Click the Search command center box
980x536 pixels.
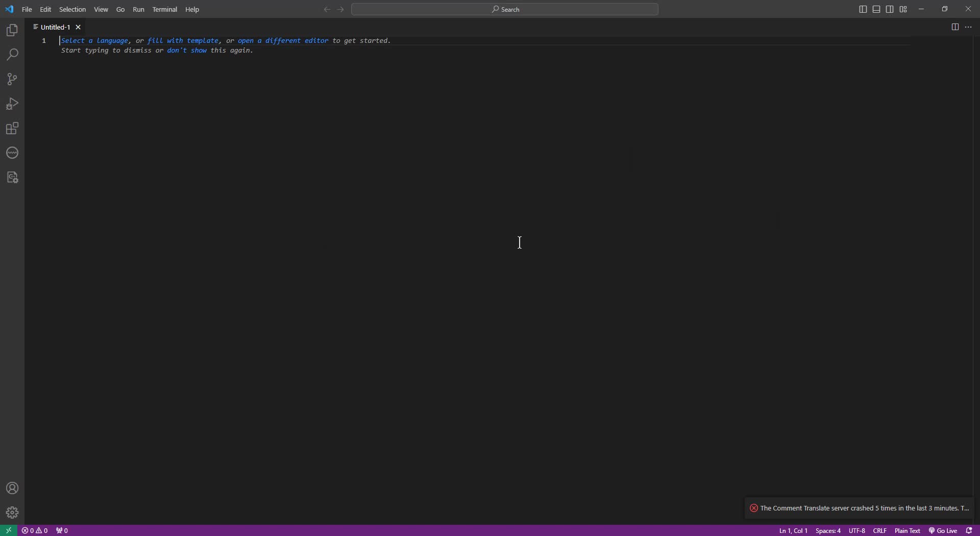point(505,9)
